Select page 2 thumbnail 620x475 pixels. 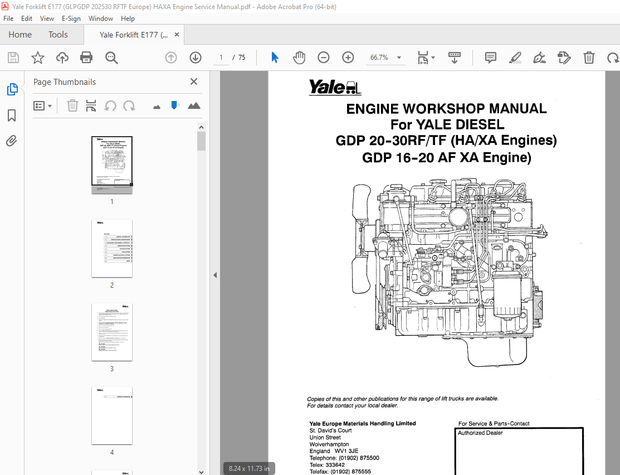[x=112, y=248]
